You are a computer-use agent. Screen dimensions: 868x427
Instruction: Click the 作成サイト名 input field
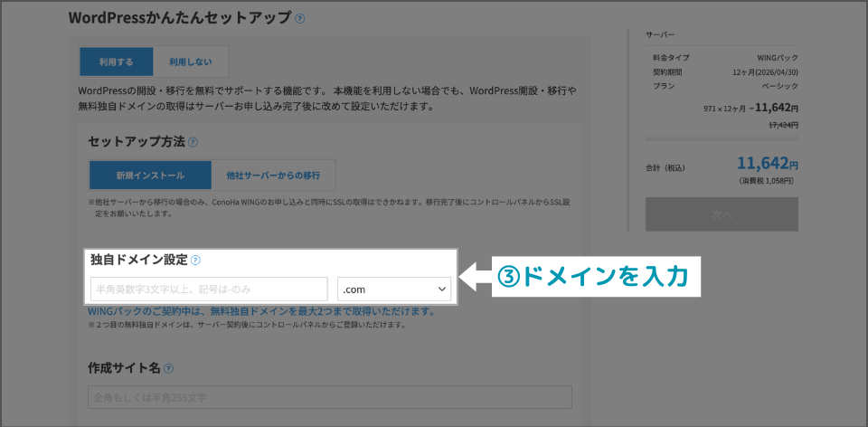coord(330,398)
